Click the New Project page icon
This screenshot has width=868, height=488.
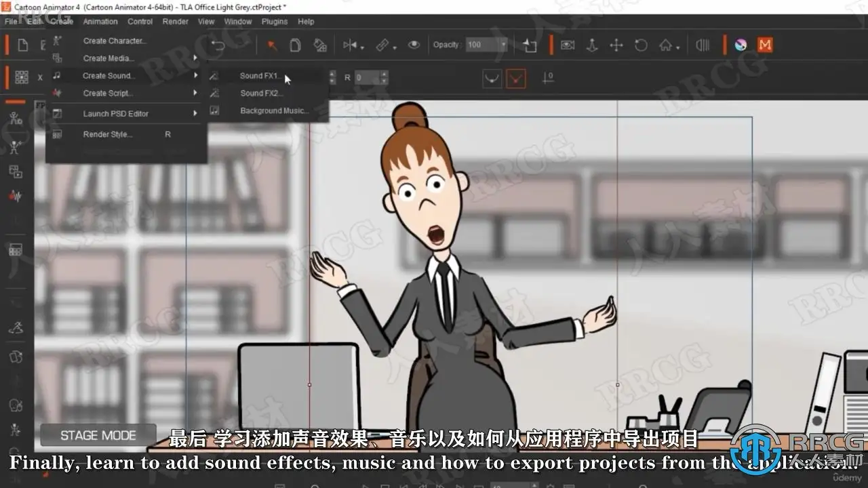(23, 45)
